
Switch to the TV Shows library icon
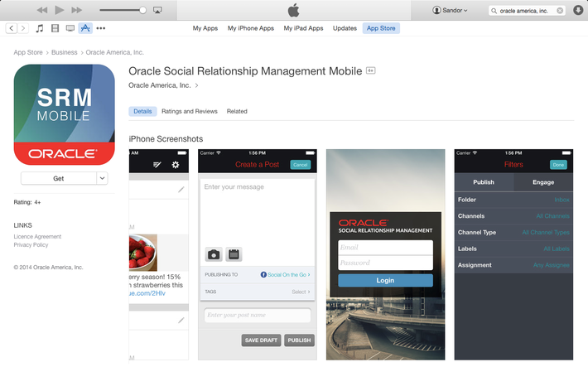coord(70,28)
